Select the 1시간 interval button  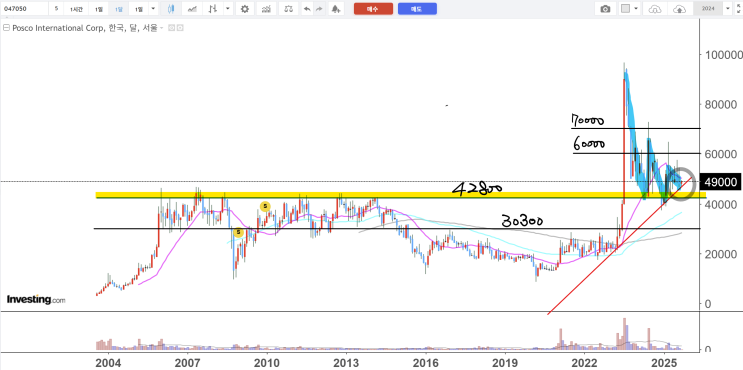(76, 9)
